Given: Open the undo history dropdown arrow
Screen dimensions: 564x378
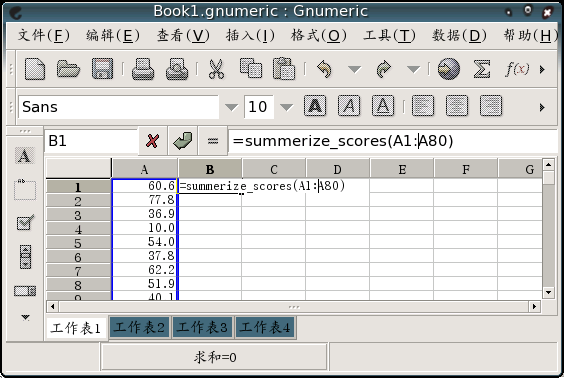Looking at the screenshot, I should (355, 69).
